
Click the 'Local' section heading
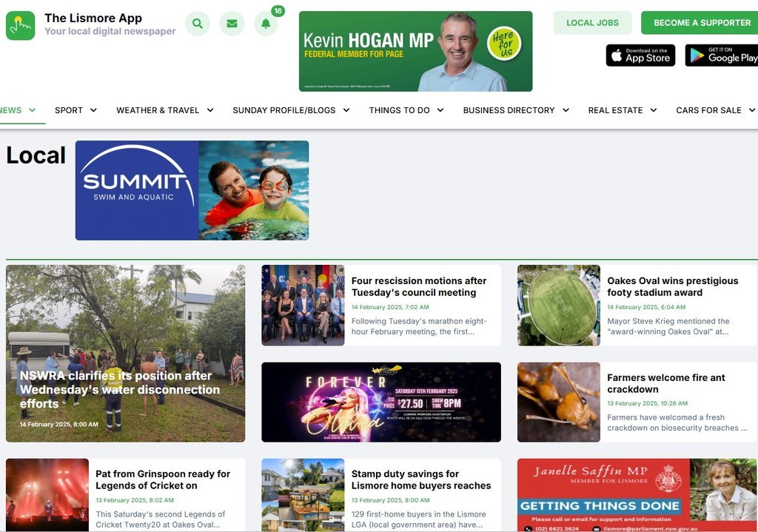36,155
